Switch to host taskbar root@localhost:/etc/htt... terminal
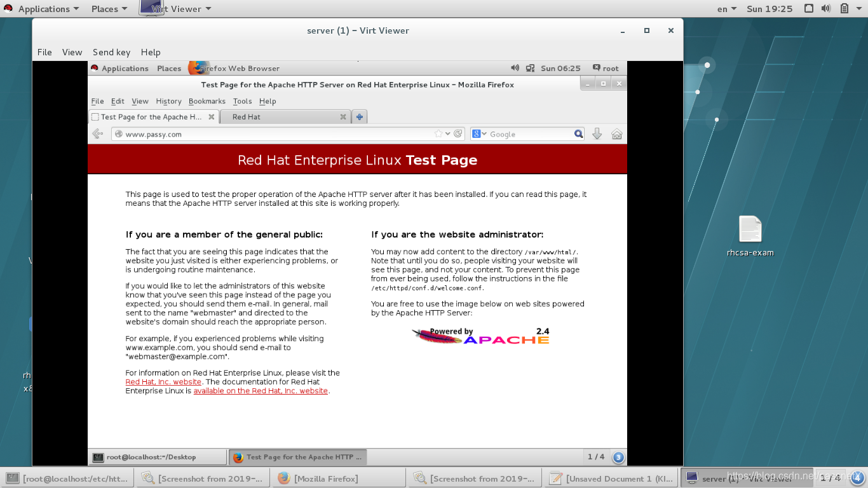 [68, 478]
